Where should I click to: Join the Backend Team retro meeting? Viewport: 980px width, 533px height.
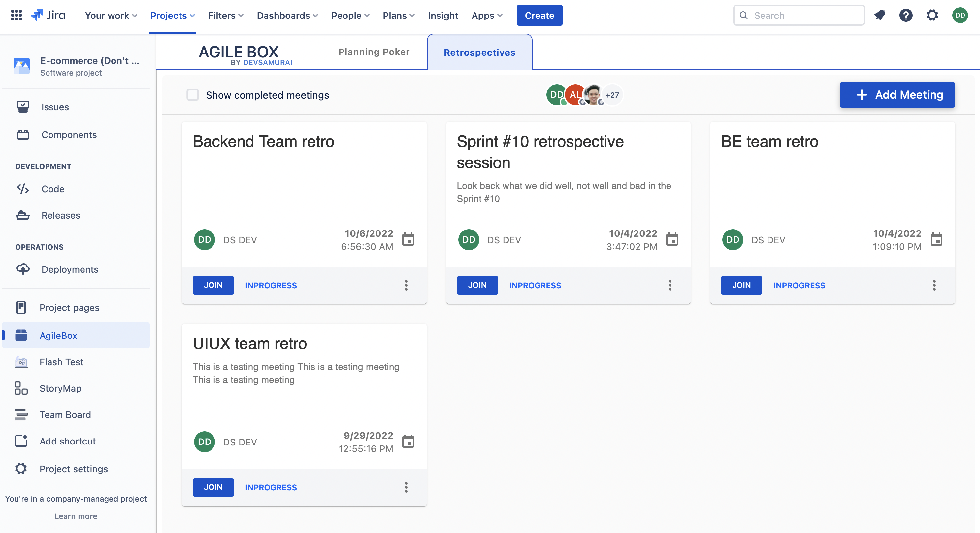tap(213, 285)
